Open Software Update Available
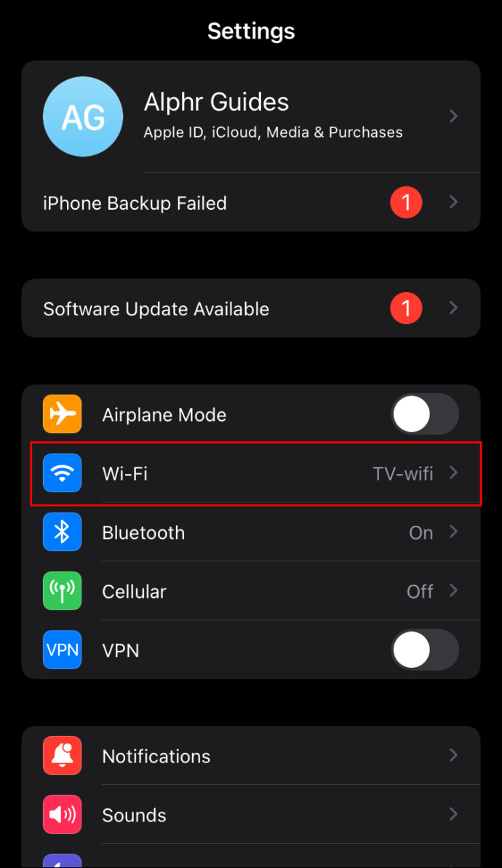The height and width of the screenshot is (868, 502). [251, 308]
